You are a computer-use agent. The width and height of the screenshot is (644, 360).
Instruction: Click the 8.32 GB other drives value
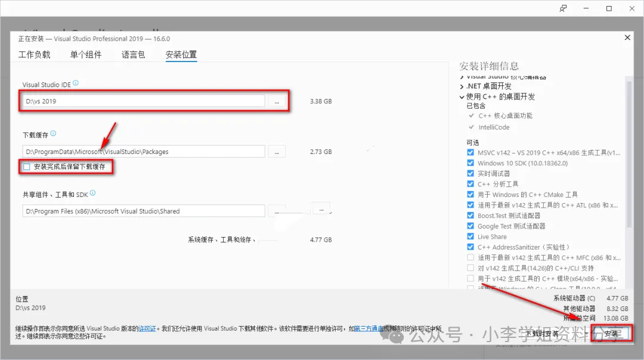[617, 308]
